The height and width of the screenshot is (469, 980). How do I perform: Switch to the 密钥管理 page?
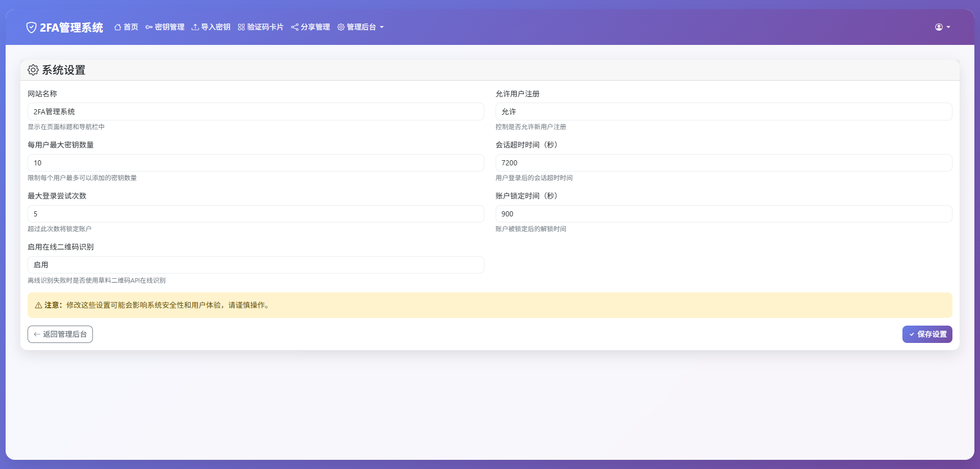pos(169,27)
